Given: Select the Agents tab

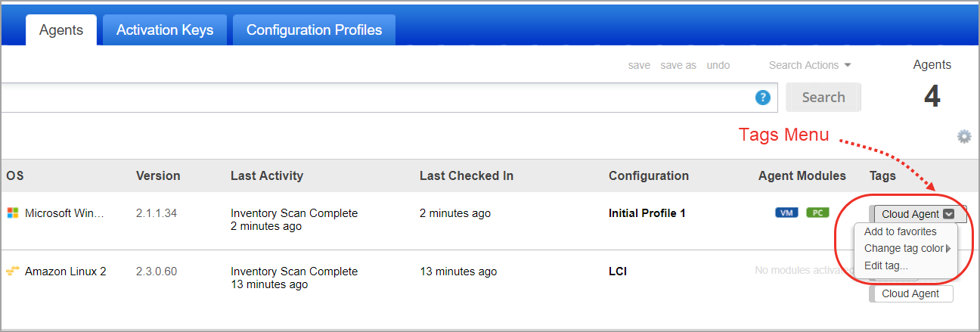Looking at the screenshot, I should [x=61, y=30].
